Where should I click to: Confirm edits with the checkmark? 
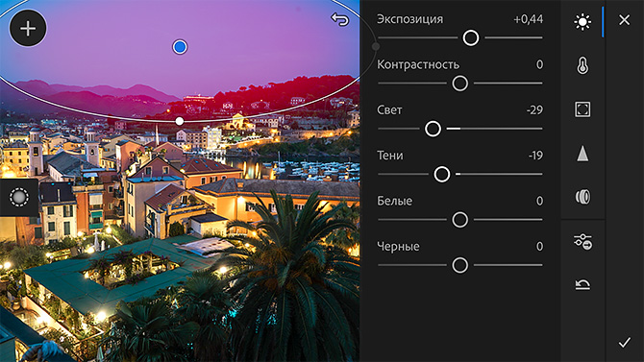tap(624, 342)
